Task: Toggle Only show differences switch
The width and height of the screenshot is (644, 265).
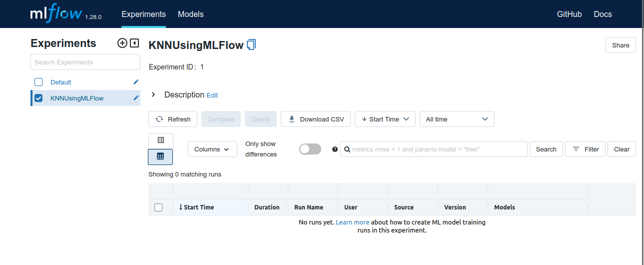Action: [x=310, y=149]
